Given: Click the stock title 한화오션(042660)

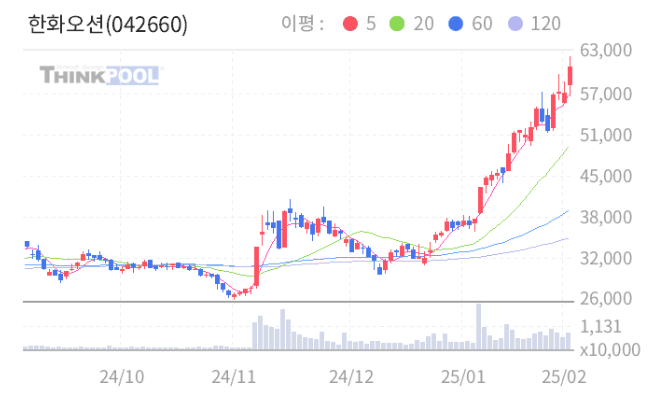Looking at the screenshot, I should click(x=107, y=25).
